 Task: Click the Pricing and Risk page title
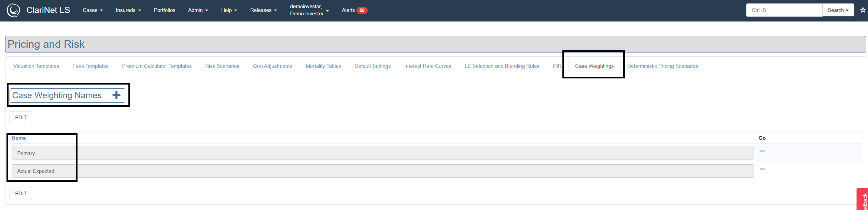(x=46, y=44)
